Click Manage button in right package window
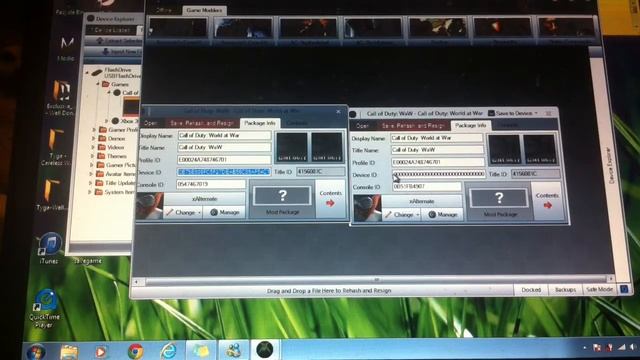Image resolution: width=640 pixels, height=360 pixels. pyautogui.click(x=442, y=214)
